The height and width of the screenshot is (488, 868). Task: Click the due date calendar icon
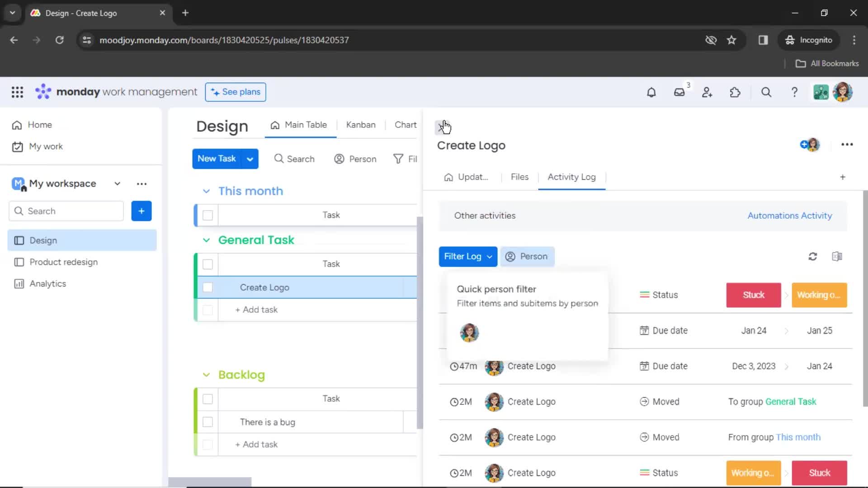point(644,331)
